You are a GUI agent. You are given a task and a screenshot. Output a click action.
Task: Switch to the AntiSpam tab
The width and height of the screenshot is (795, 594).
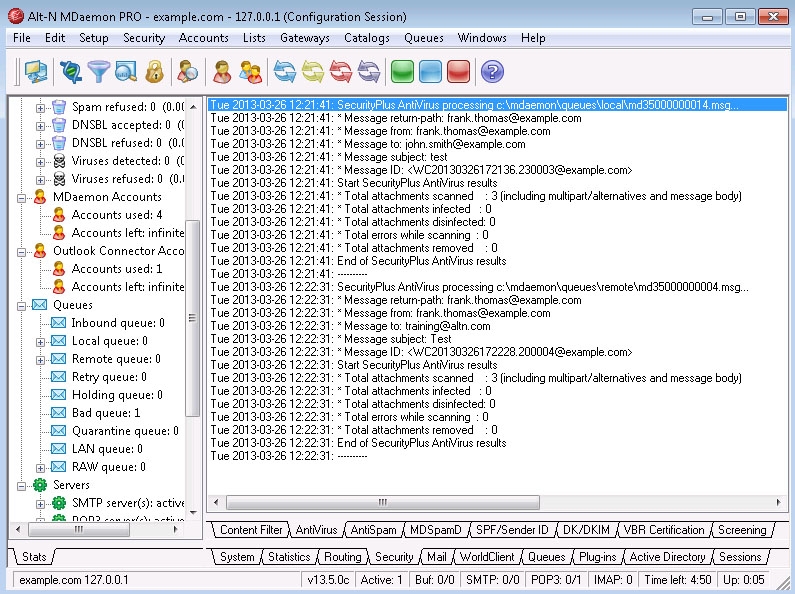[x=373, y=530]
